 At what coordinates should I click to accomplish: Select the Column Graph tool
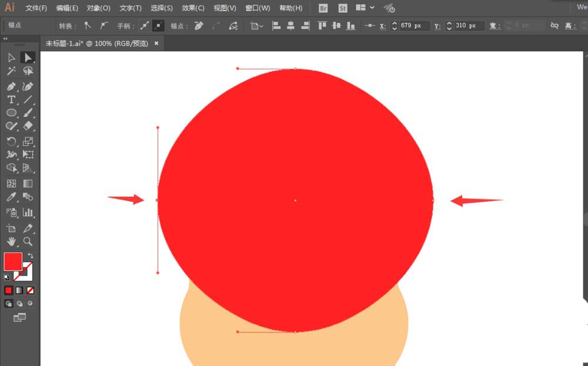tap(28, 213)
